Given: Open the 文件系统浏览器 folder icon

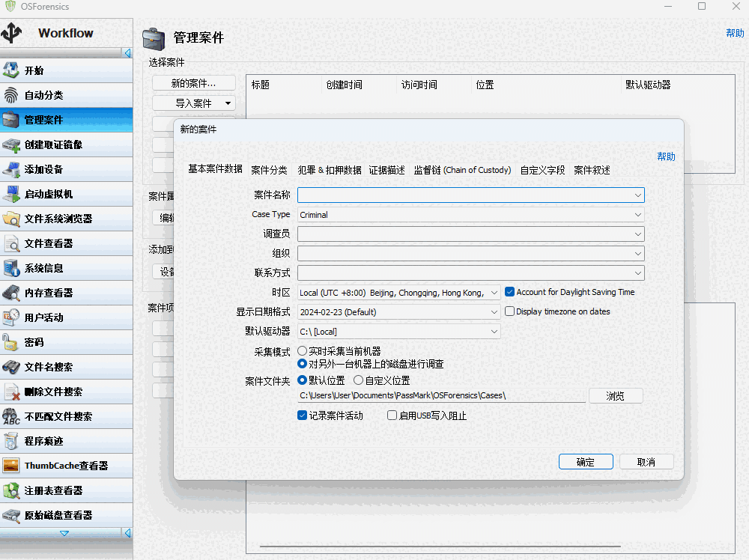Looking at the screenshot, I should [11, 219].
